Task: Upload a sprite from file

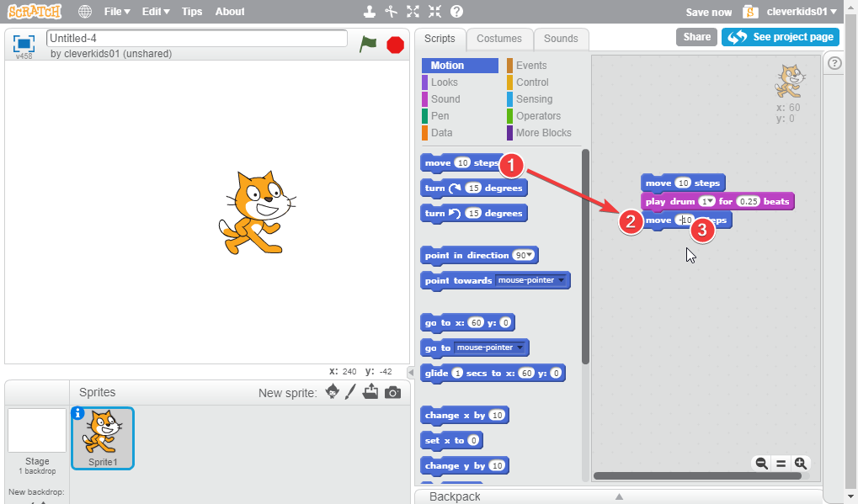Action: click(x=370, y=391)
